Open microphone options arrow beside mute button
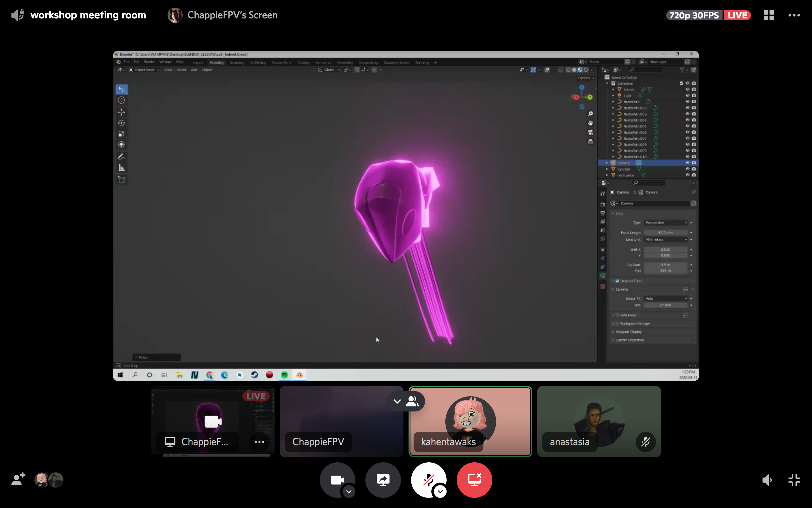 point(440,491)
